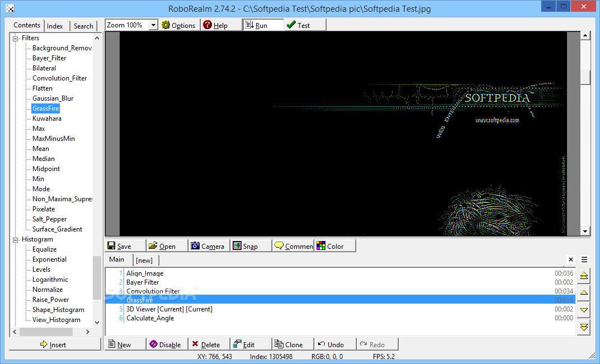Screen dimensions: 600x364
Task: Select MaxMinusMin in the tree
Action: pyautogui.click(x=54, y=139)
